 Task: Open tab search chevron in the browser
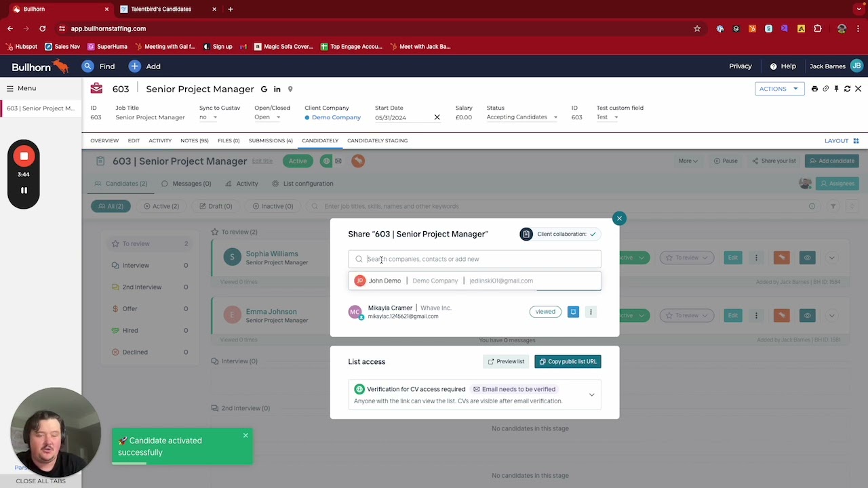point(859,9)
